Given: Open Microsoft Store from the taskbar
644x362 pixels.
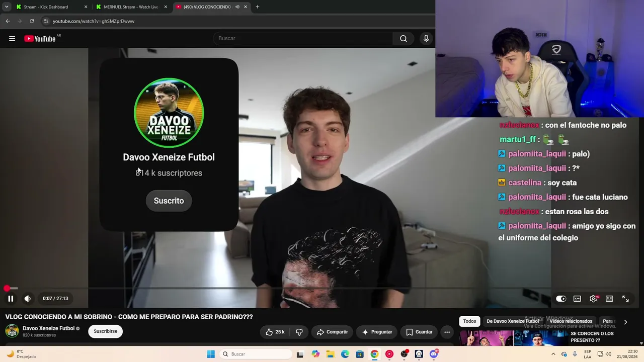Looking at the screenshot, I should pos(360,354).
